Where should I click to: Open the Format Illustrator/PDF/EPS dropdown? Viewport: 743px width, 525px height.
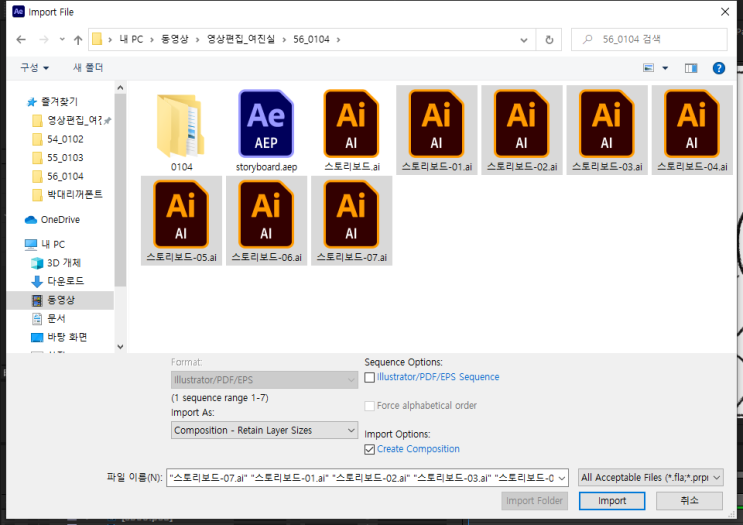tap(264, 380)
